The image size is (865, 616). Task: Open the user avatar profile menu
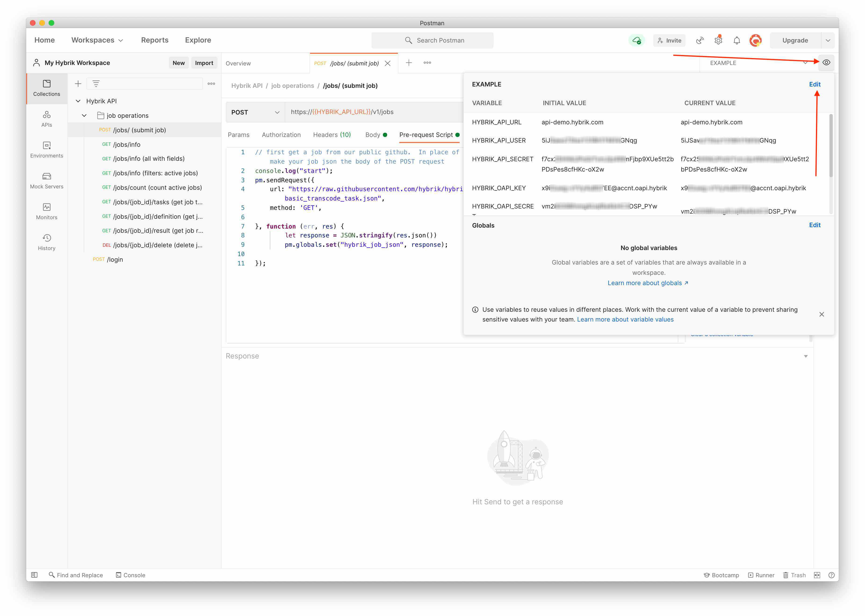coord(755,40)
